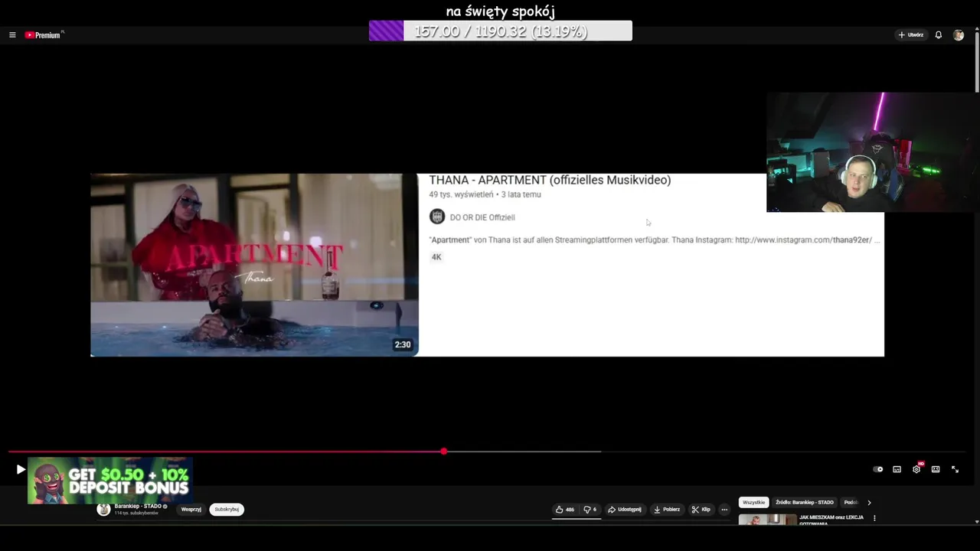Screen dimensions: 980x551
Task: Click the Subskrybuj button
Action: tap(227, 510)
